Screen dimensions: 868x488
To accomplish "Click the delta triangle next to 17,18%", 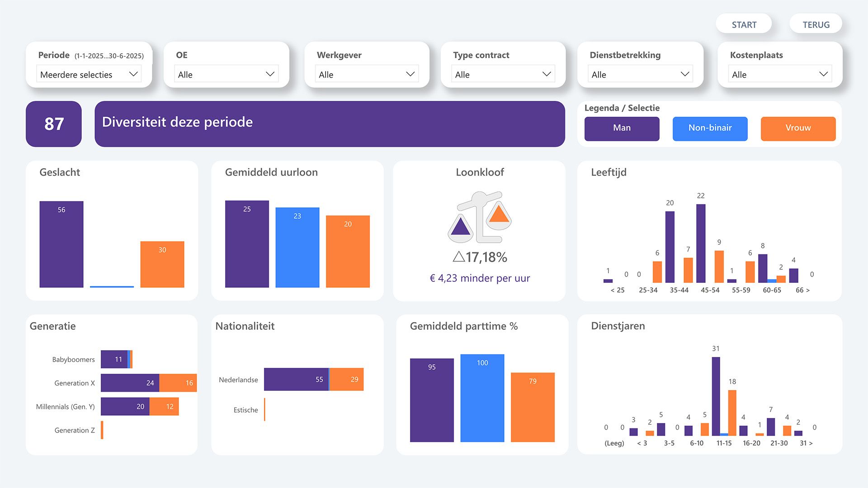I will [x=459, y=257].
